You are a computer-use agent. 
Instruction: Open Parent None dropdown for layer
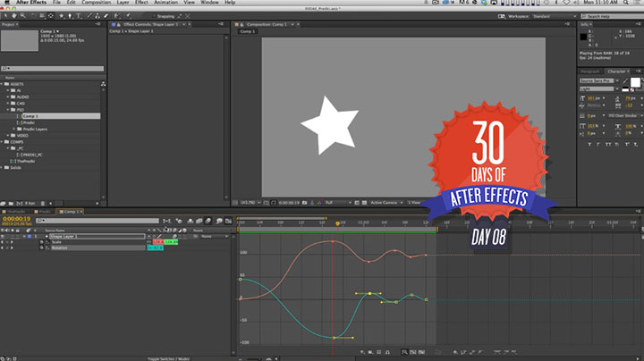click(x=215, y=236)
